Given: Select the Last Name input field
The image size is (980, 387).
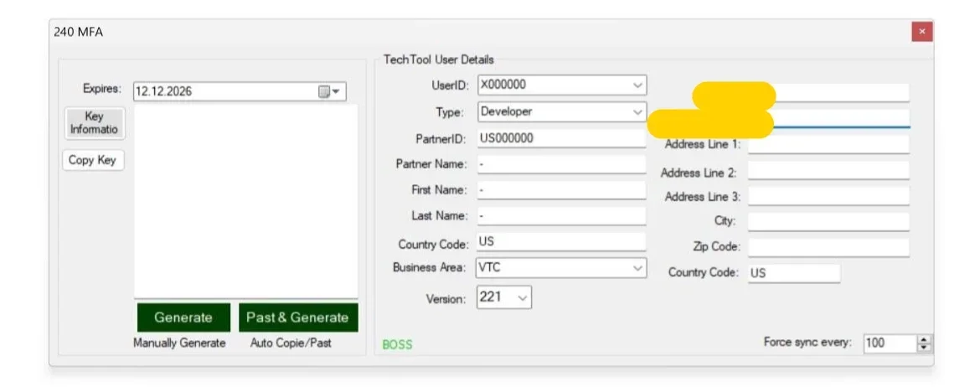Looking at the screenshot, I should (561, 216).
